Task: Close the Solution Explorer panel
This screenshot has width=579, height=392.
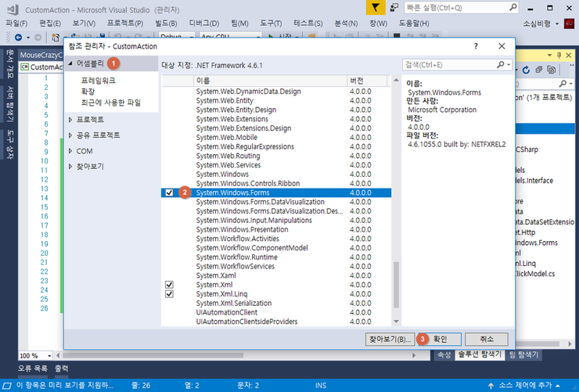Action: point(569,56)
